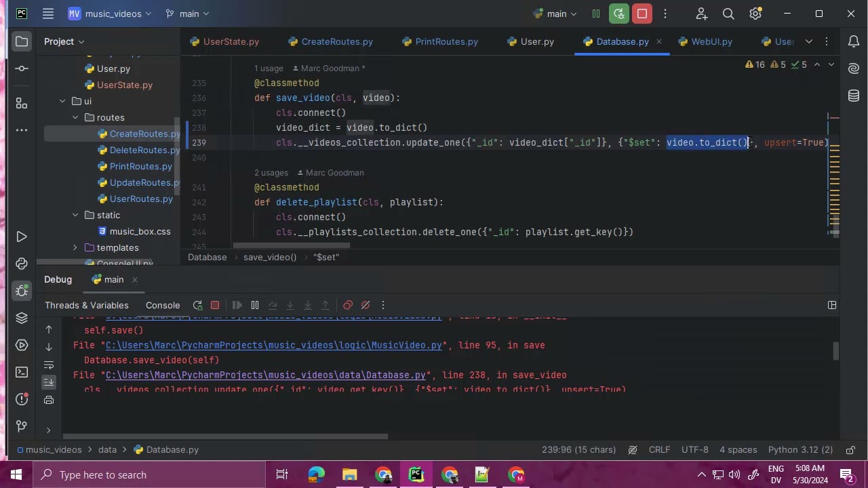
Task: Stop main in the Debug panel
Action: 215,305
